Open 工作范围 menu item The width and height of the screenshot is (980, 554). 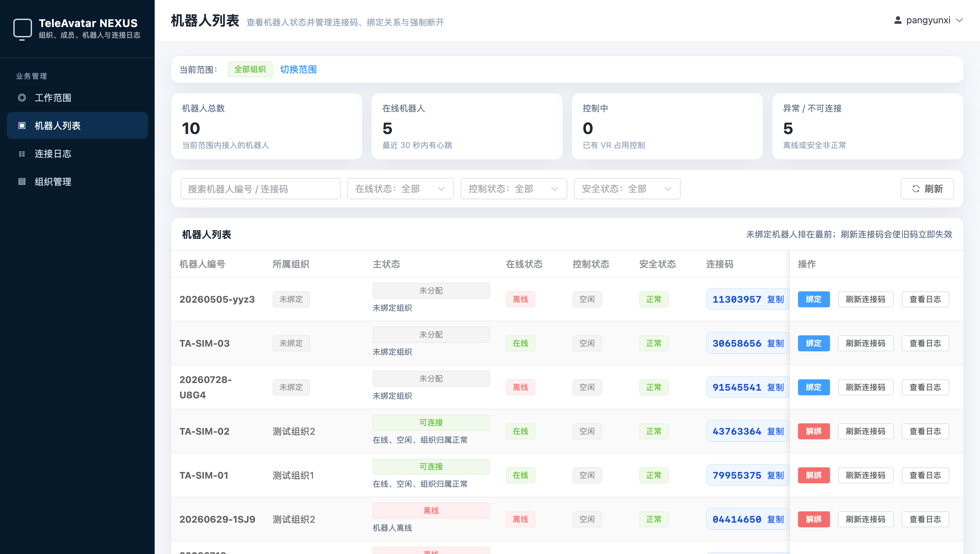(x=77, y=98)
